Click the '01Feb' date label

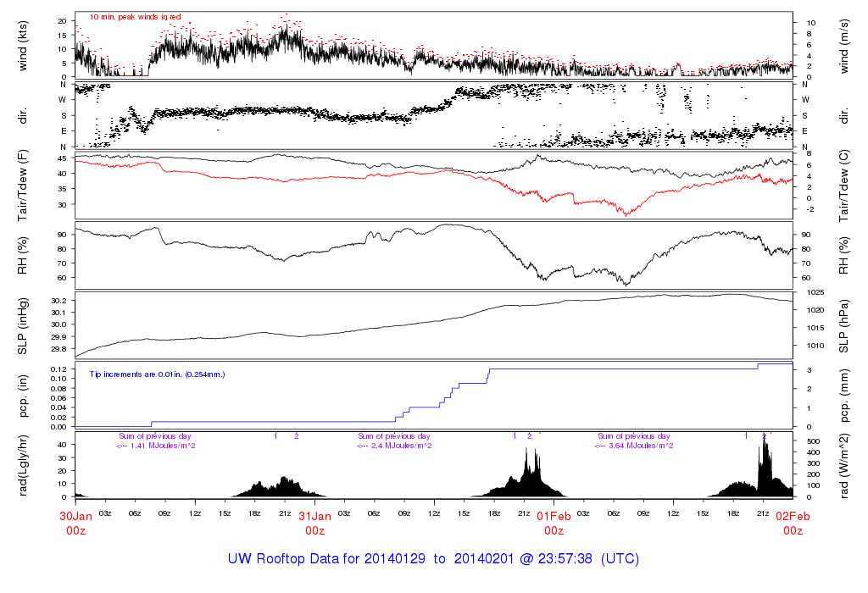(554, 517)
